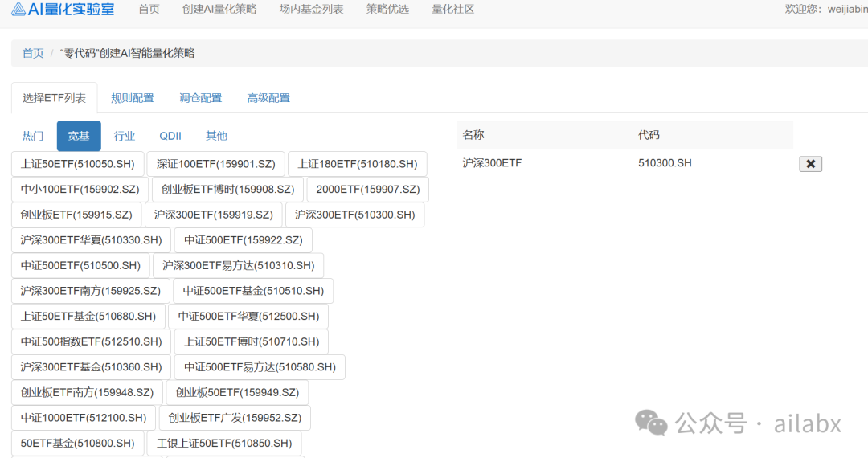
Task: Add 中证500ETF(159922.SZ)
Action: pyautogui.click(x=244, y=240)
